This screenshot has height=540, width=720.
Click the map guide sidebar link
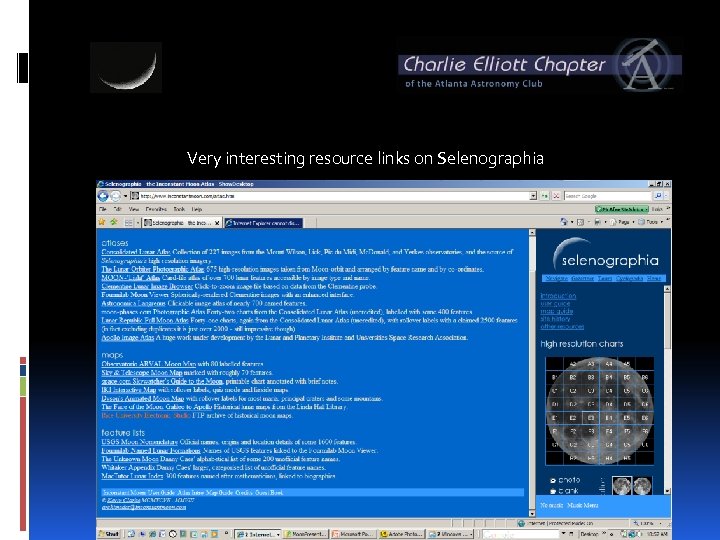tap(557, 311)
